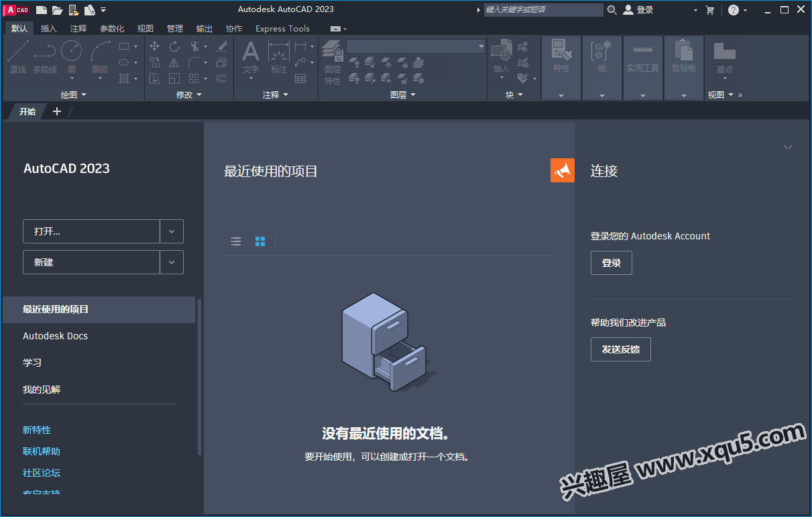This screenshot has width=812, height=517.
Task: Select the 圆弧 (Arc) tool
Action: coord(100,58)
